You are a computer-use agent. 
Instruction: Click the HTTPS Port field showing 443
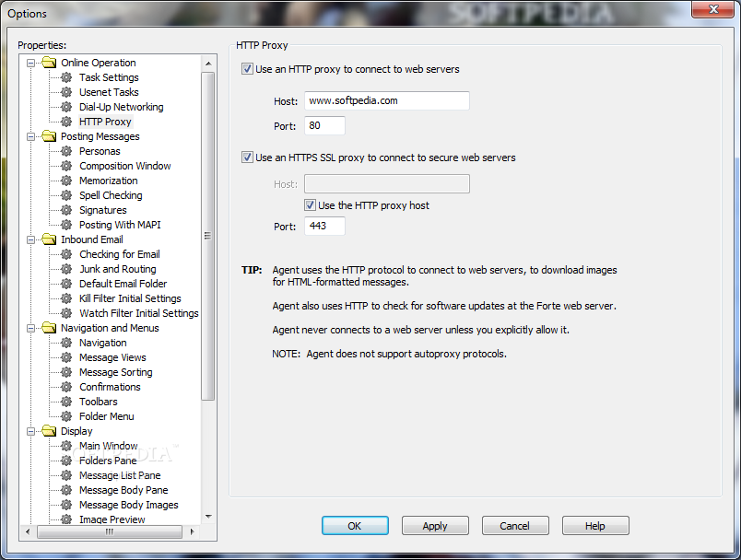[x=324, y=226]
